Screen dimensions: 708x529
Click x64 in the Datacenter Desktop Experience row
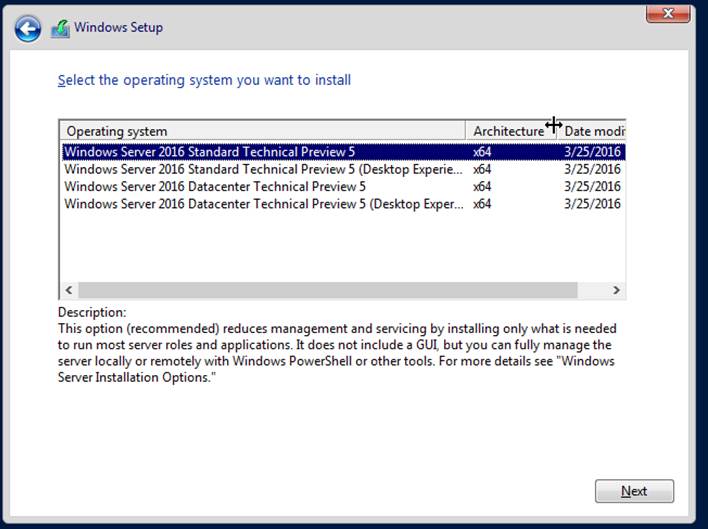pos(482,204)
